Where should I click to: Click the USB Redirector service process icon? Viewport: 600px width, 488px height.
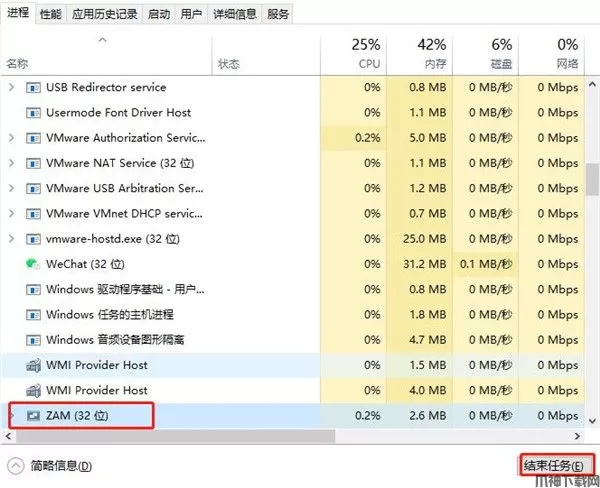33,88
